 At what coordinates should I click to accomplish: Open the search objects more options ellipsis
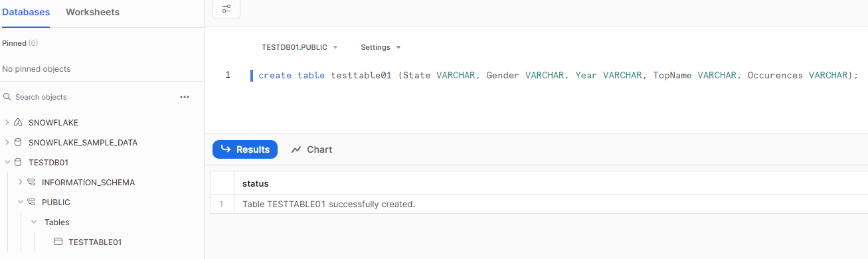[x=185, y=97]
